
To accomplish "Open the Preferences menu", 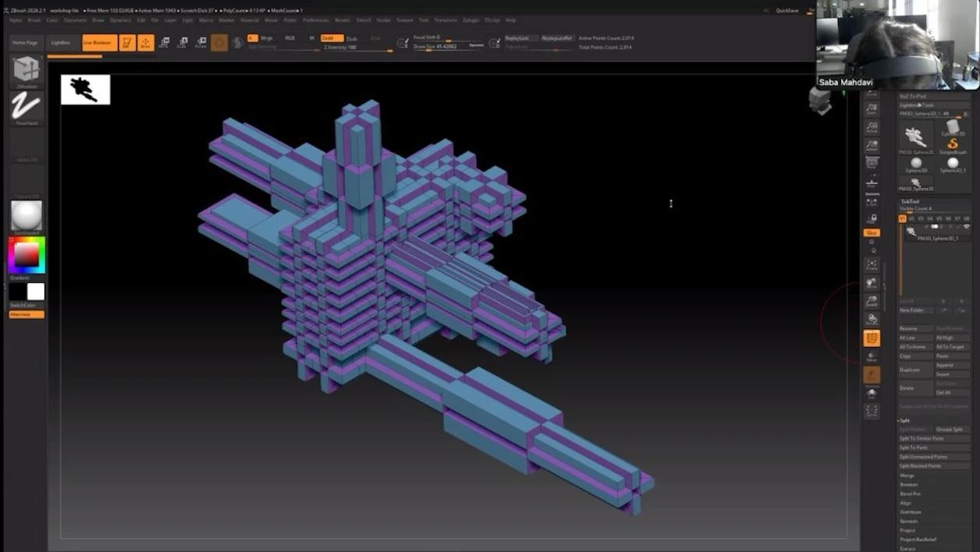I will click(315, 20).
